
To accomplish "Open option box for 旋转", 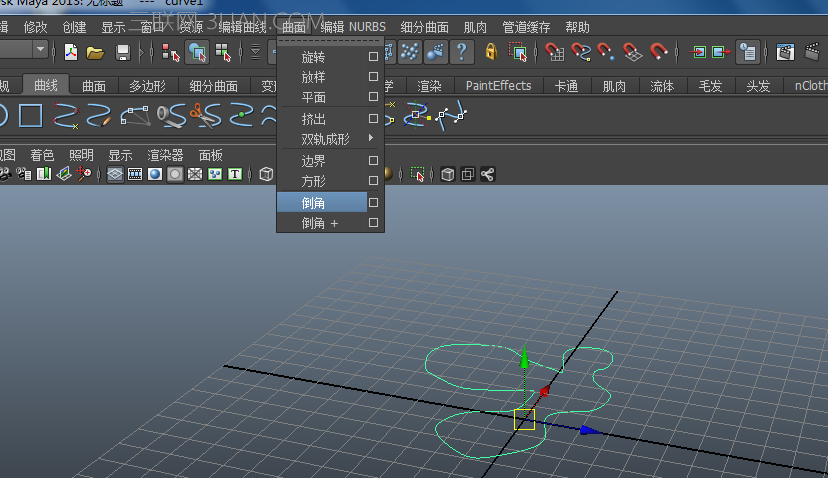I will pyautogui.click(x=373, y=56).
